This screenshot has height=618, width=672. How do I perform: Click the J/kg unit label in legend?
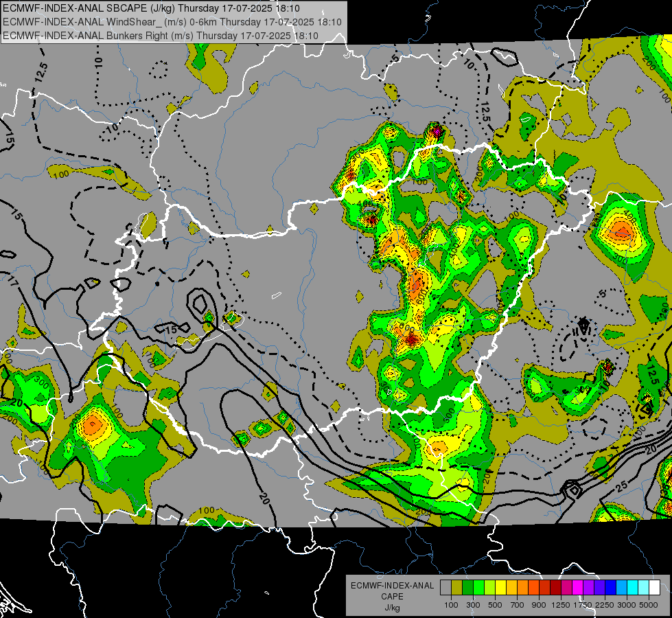[x=393, y=608]
